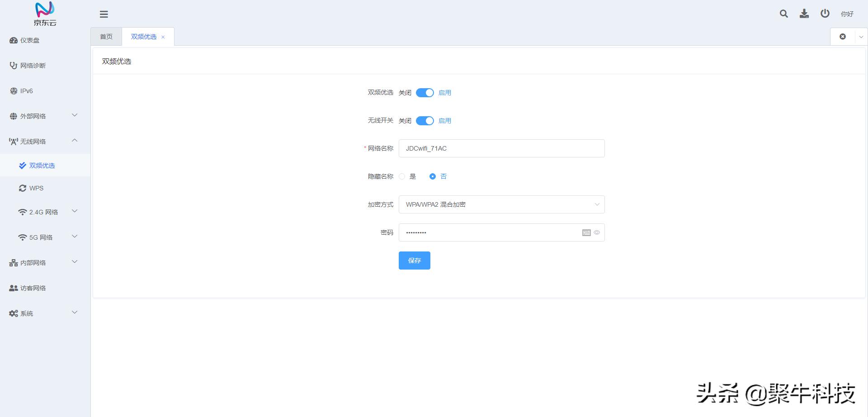Screen dimensions: 868x417
Task: Toggle the 无线开关 switch
Action: (425, 121)
